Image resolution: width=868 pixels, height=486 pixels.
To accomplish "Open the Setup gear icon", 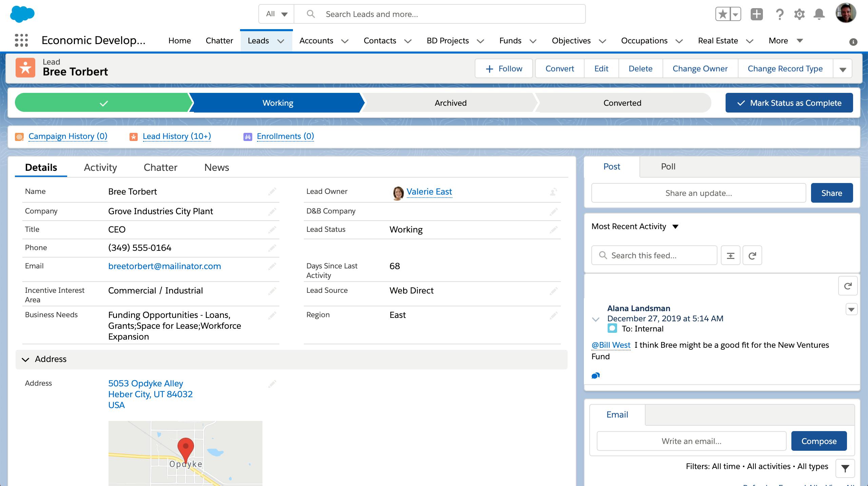I will coord(799,14).
